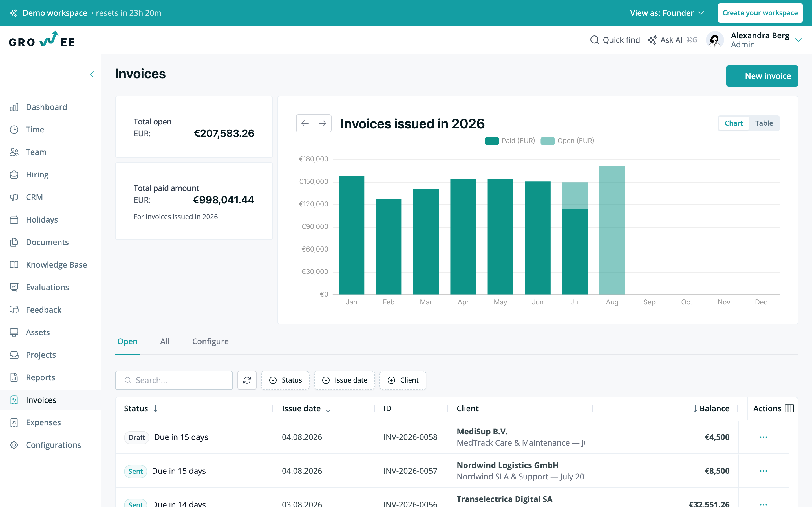Go to previous year with the left arrow

point(305,123)
